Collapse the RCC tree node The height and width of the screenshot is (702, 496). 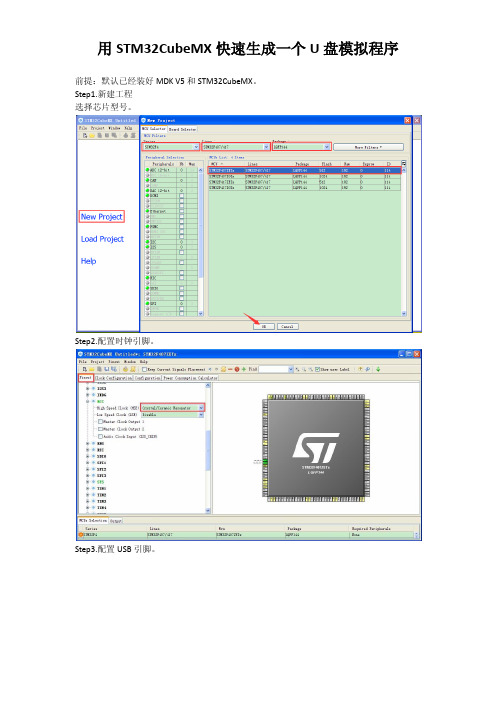(x=87, y=401)
